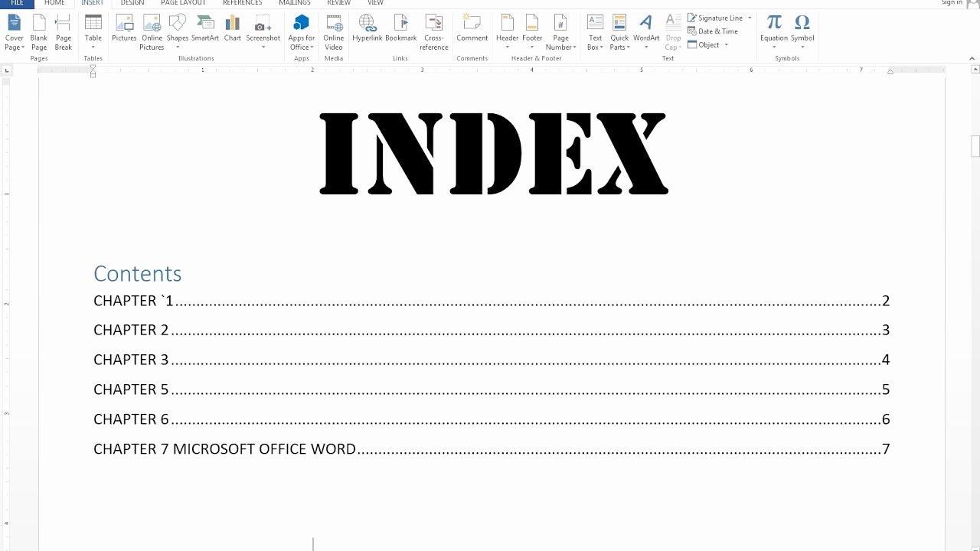980x551 pixels.
Task: Click the Contents heading
Action: point(138,273)
